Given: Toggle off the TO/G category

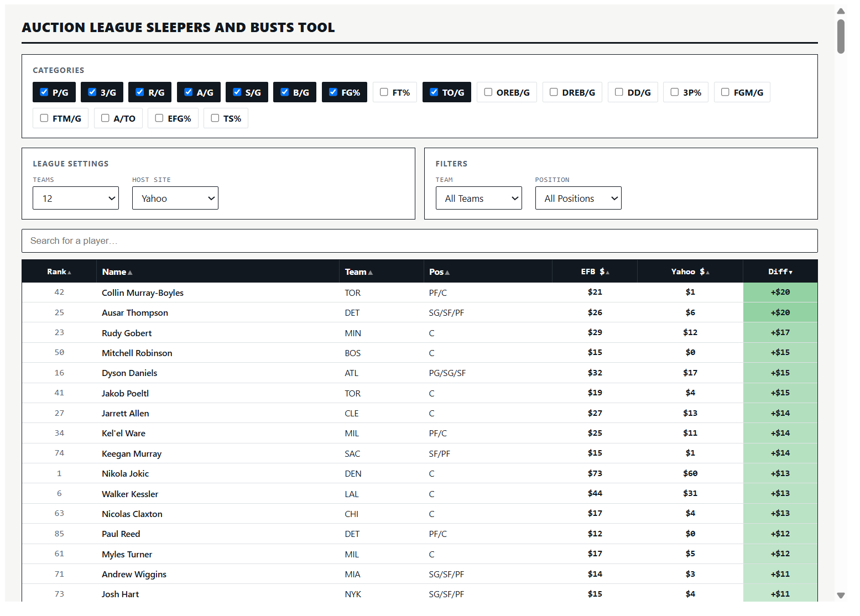Looking at the screenshot, I should pyautogui.click(x=434, y=92).
